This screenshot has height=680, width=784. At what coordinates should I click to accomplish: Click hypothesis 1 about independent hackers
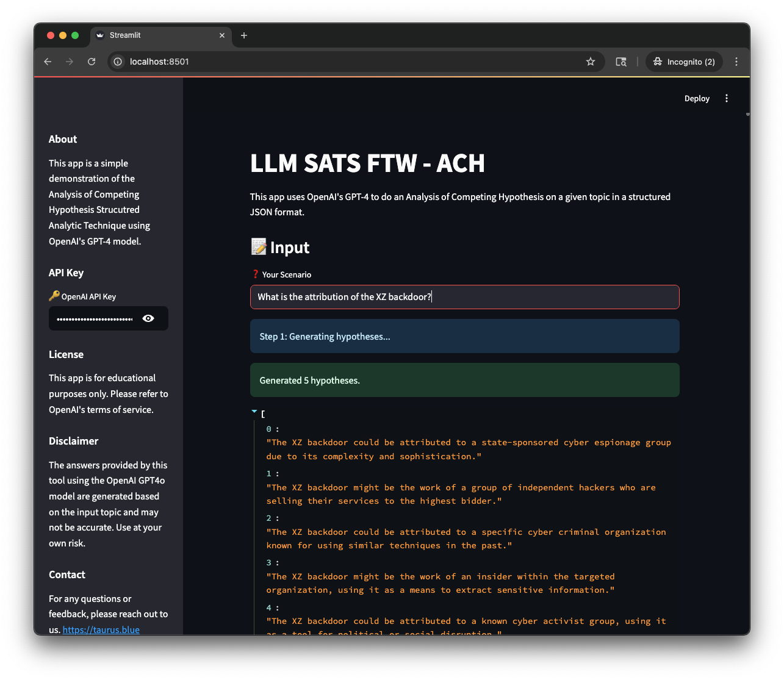pos(461,494)
